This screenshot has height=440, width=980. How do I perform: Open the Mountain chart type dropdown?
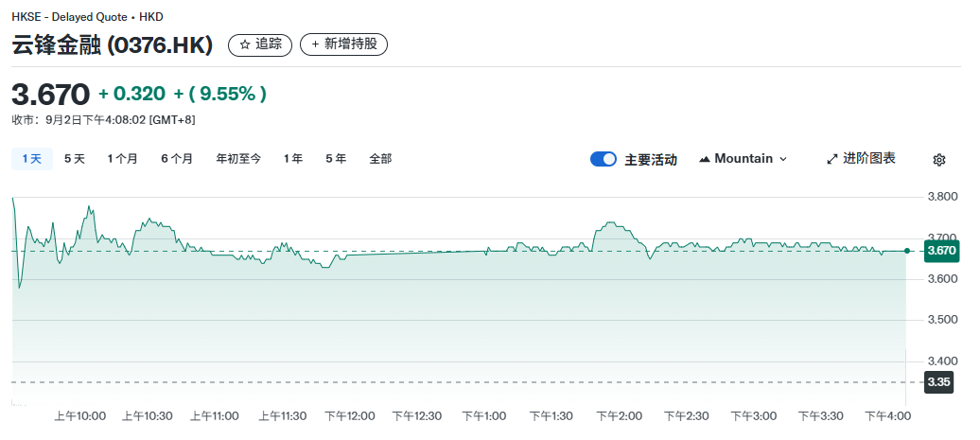pos(744,159)
